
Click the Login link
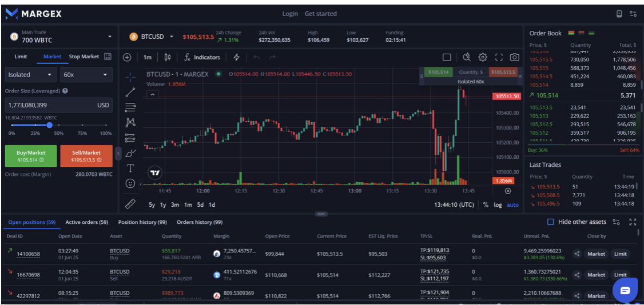coord(290,14)
